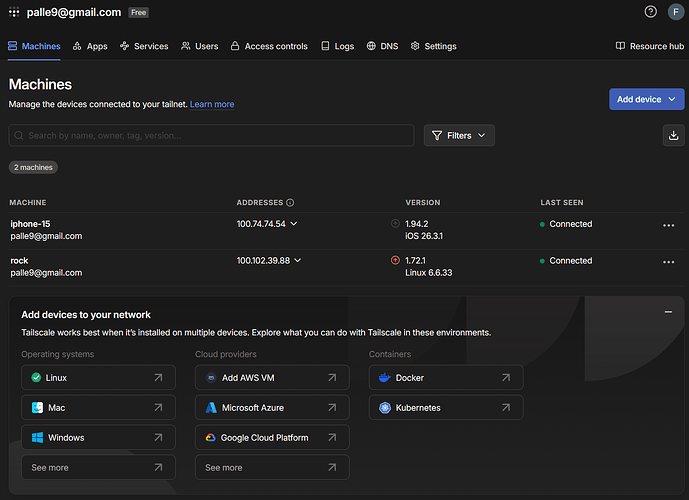Open the DNS tab
The image size is (689, 500).
click(x=382, y=46)
